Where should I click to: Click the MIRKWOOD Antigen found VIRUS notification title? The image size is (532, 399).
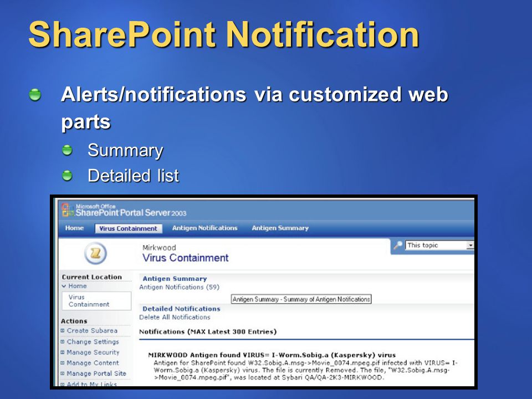(272, 355)
